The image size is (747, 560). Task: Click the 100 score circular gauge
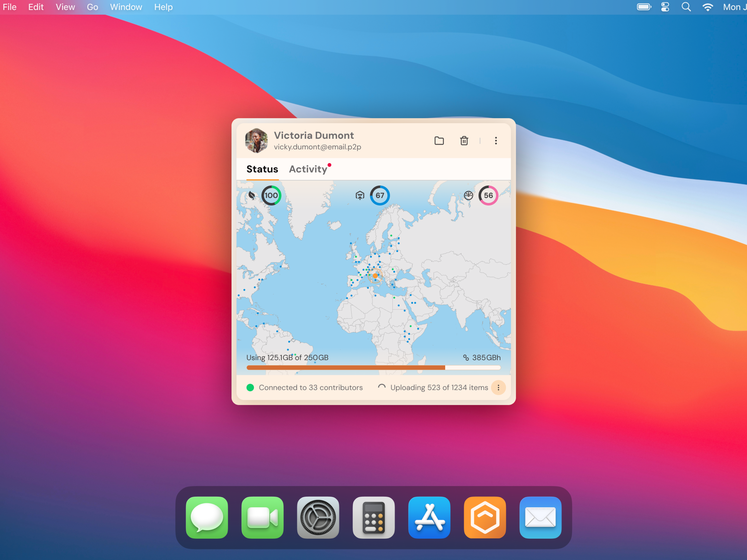[x=271, y=196]
